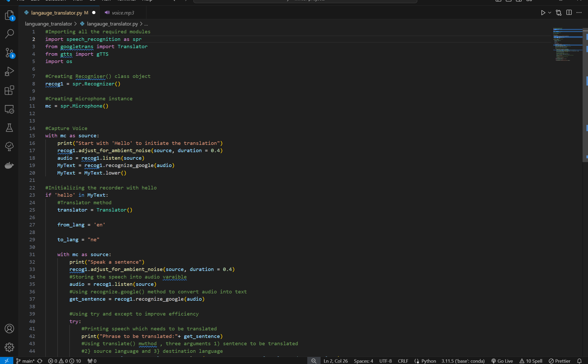Split the editor to the right
This screenshot has height=364, width=588.
(569, 13)
